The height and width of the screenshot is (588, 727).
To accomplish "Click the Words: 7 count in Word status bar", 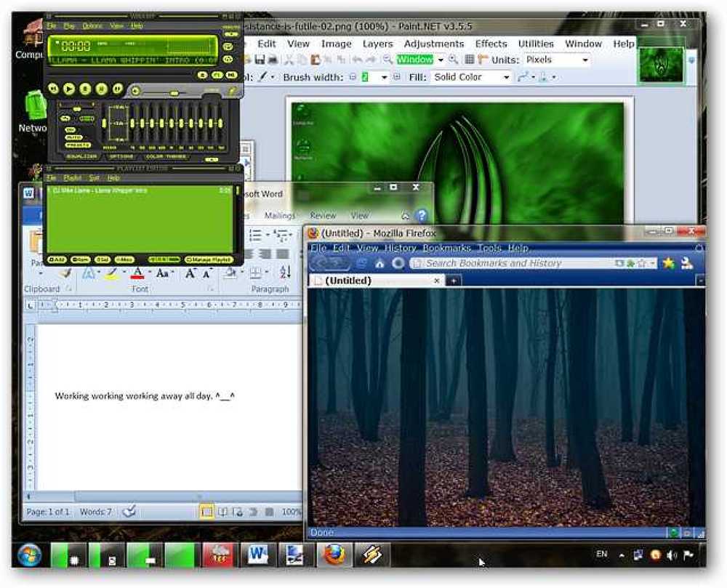I will click(95, 512).
